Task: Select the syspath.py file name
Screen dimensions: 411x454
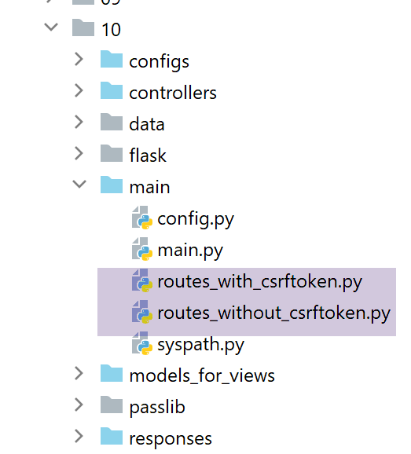Action: [201, 345]
